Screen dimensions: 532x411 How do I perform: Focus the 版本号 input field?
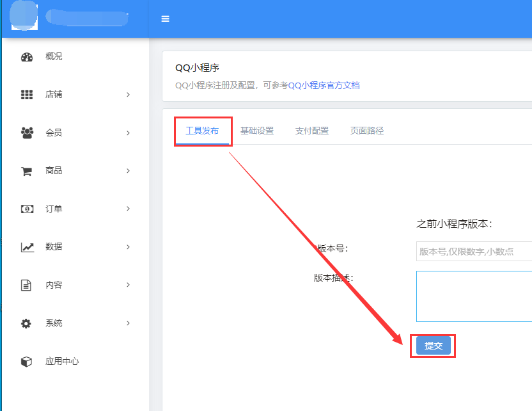click(474, 252)
